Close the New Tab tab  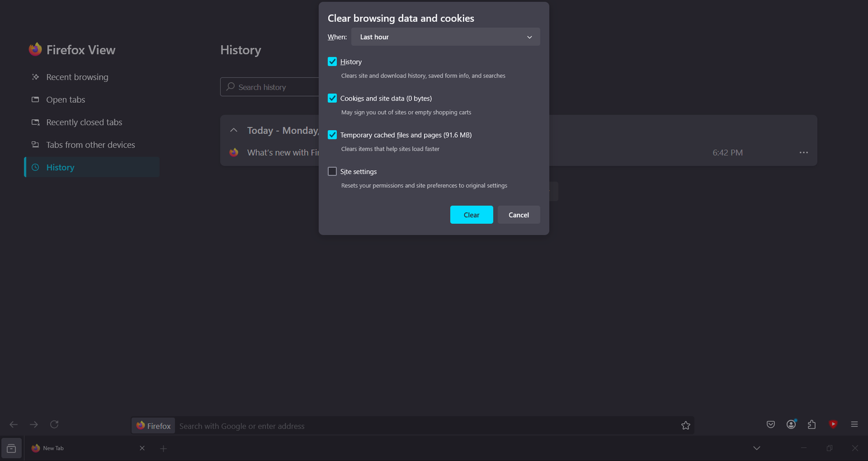(x=142, y=448)
